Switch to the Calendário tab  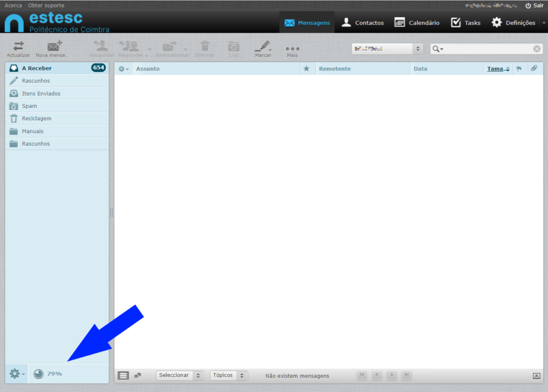coord(416,22)
